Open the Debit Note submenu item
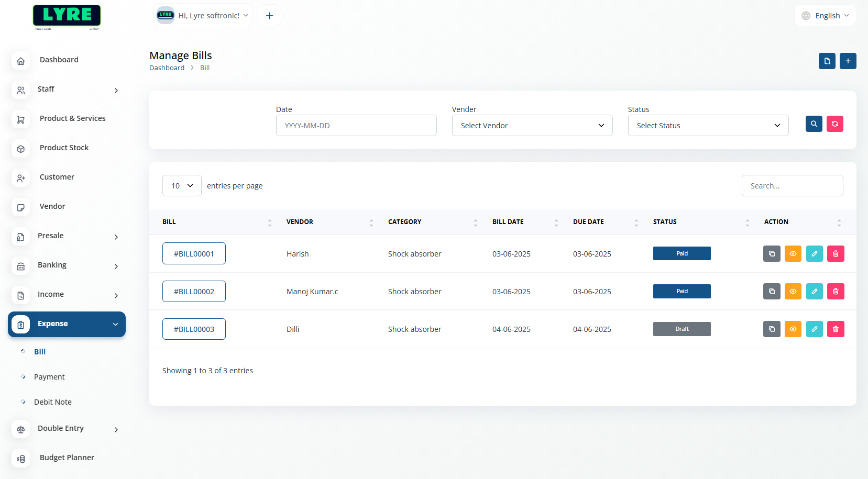The height and width of the screenshot is (479, 868). point(53,402)
